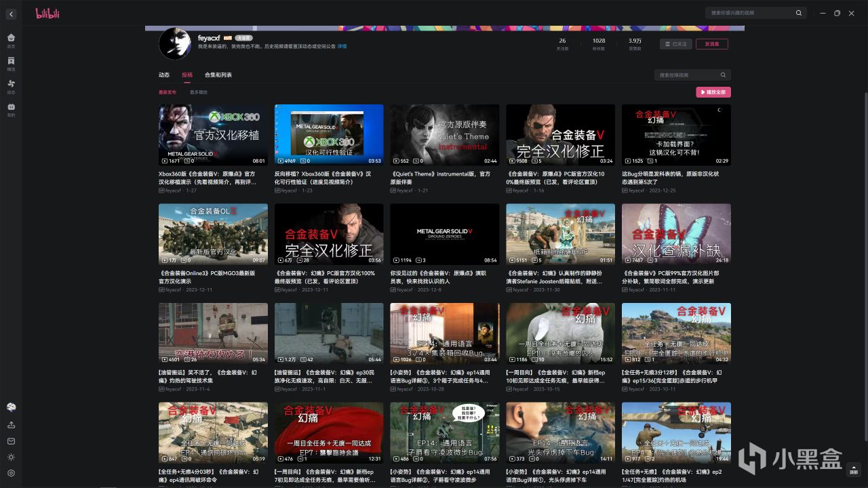The width and height of the screenshot is (868, 488).
Task: Click uploader feyacxf · 1-27 under first video
Action: pyautogui.click(x=177, y=190)
